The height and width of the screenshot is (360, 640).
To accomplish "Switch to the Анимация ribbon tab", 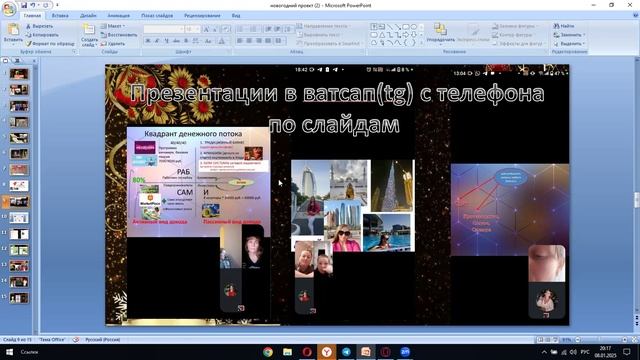I will tap(118, 16).
